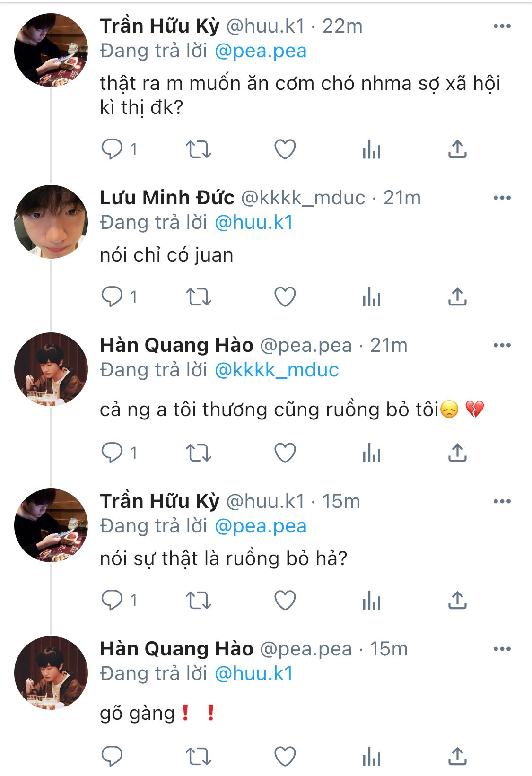View Lưu Minh Đức's profile picture
Screen dimensions: 532x776
click(51, 222)
